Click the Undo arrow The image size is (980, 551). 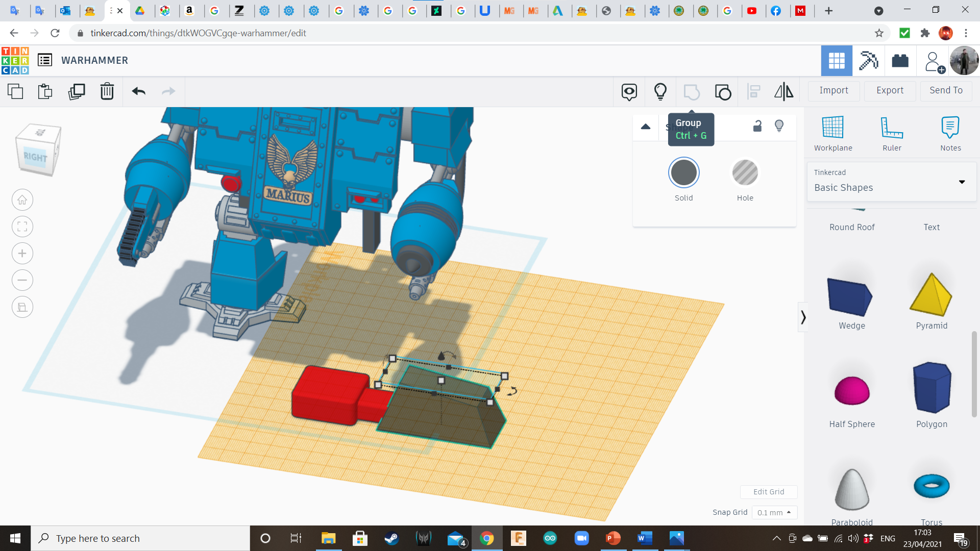(x=138, y=91)
